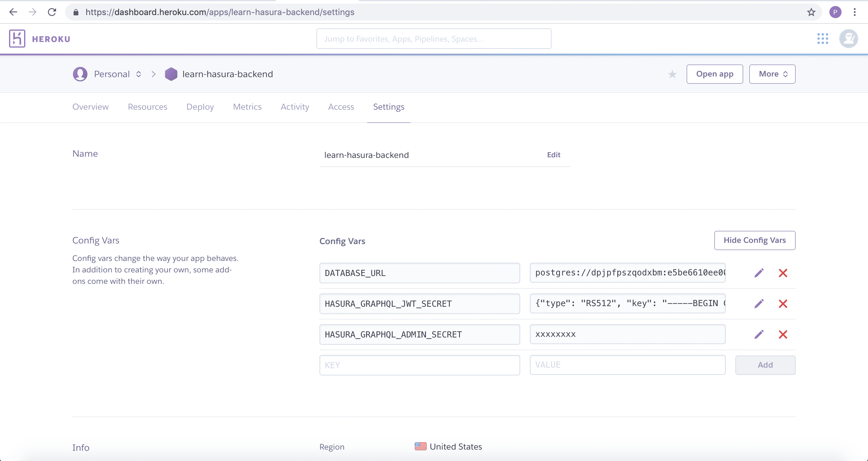
Task: Click the new VALUE input field
Action: point(627,365)
